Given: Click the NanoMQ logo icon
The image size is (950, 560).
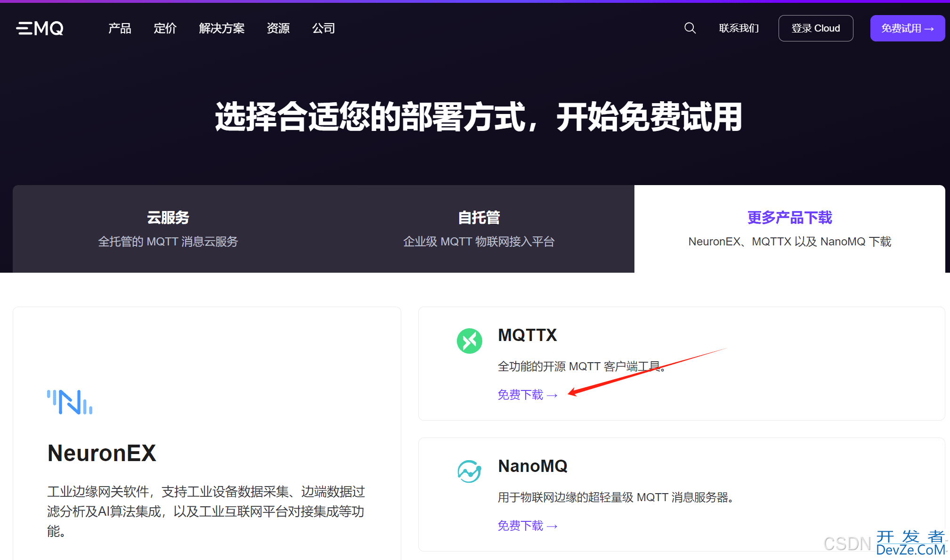Looking at the screenshot, I should pos(469,471).
